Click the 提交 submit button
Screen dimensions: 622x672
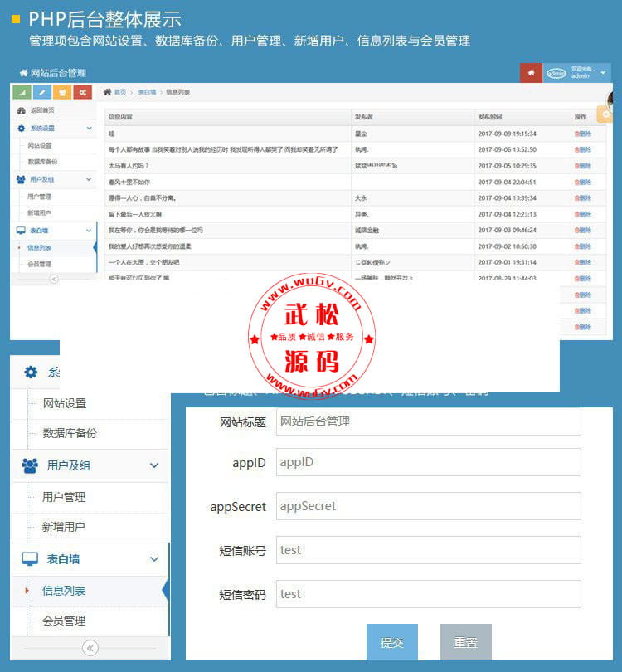(x=392, y=642)
